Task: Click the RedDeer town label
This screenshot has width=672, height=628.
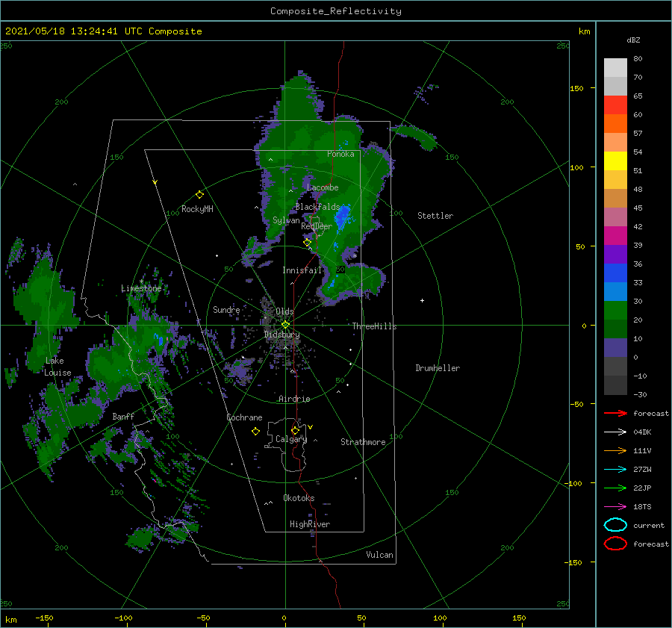Action: (317, 226)
